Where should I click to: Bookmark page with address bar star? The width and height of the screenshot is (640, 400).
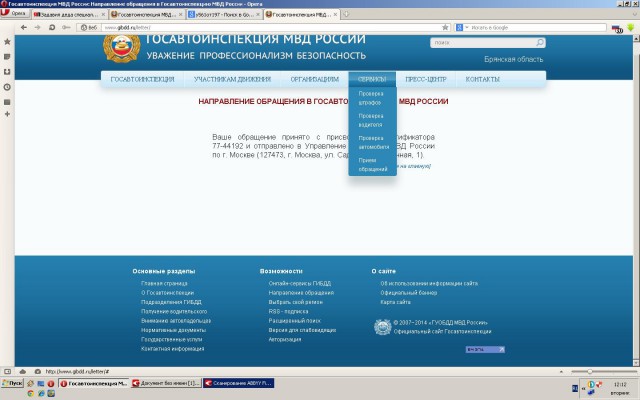pos(445,27)
